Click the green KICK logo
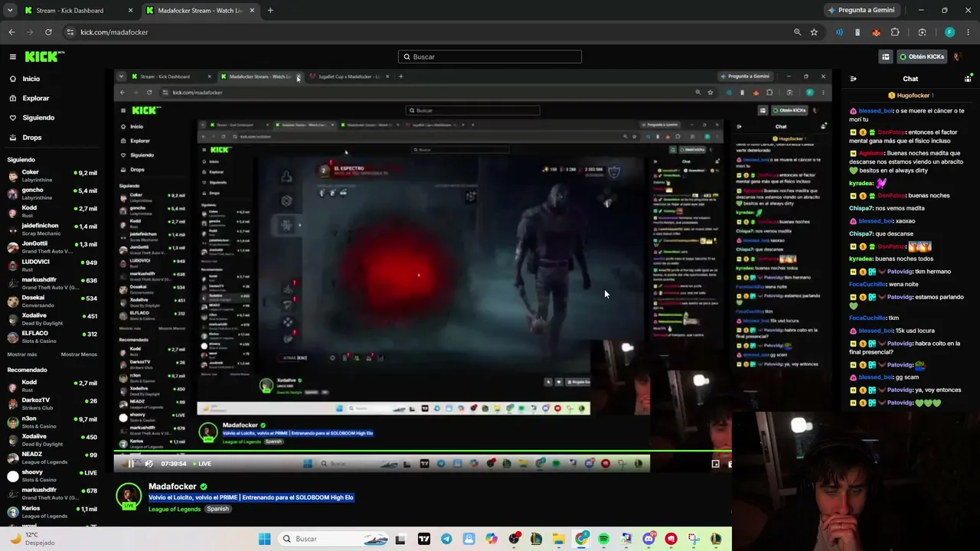The height and width of the screenshot is (551, 980). tap(44, 57)
